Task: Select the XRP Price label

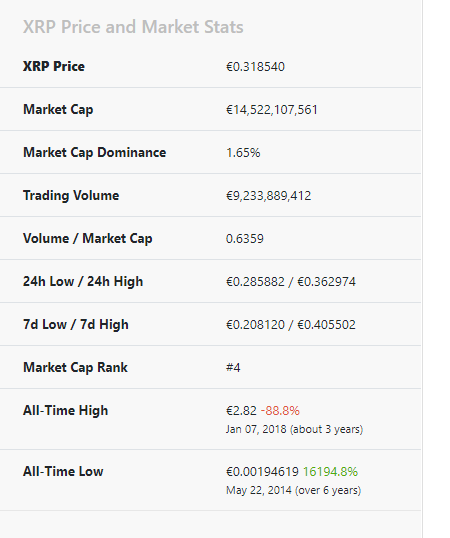Action: tap(54, 67)
